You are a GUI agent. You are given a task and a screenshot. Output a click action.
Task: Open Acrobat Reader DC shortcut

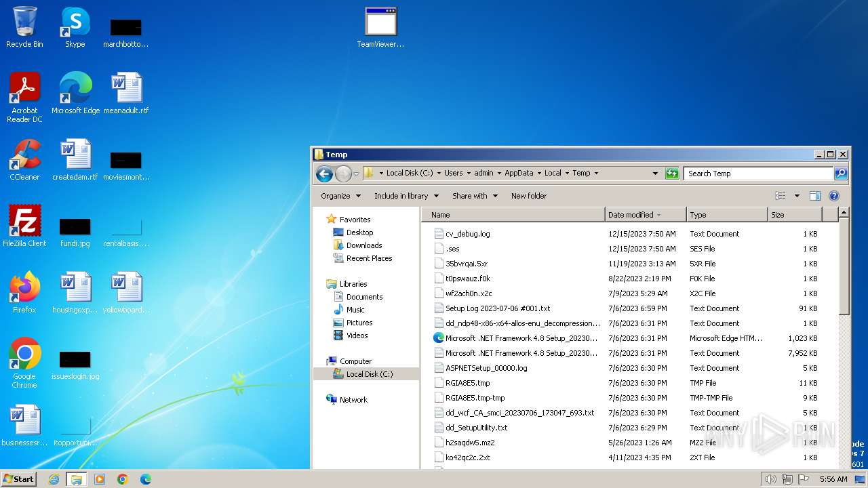point(24,98)
